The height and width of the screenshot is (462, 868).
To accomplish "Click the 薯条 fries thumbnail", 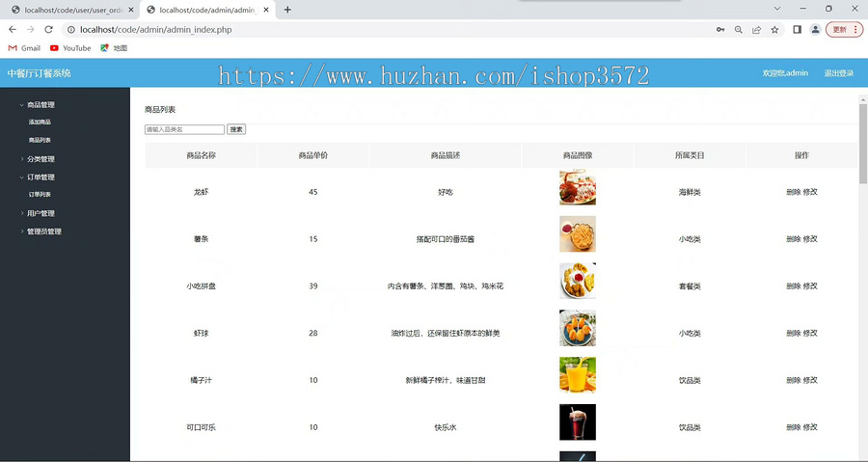I will pos(578,234).
